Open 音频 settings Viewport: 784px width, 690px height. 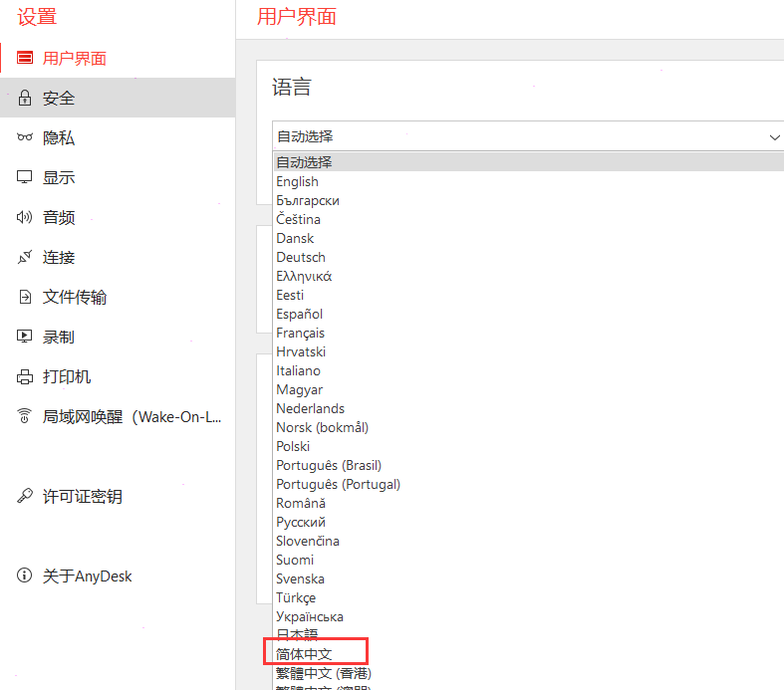click(118, 217)
